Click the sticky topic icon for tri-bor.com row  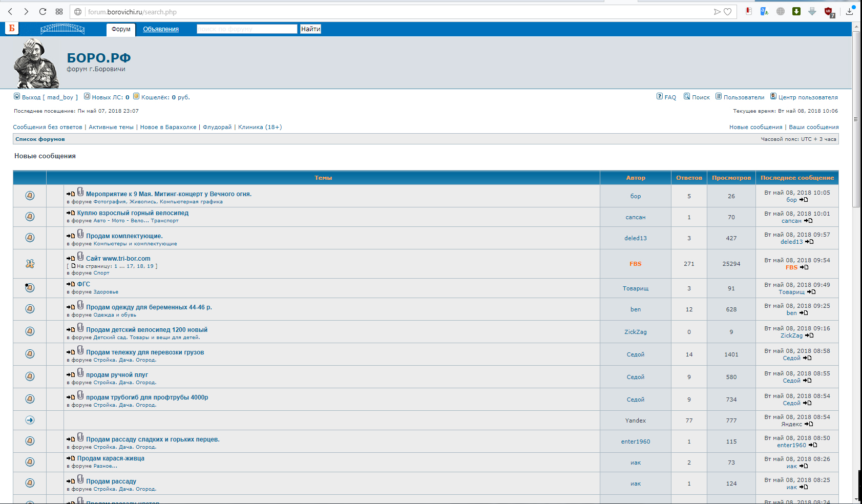30,264
